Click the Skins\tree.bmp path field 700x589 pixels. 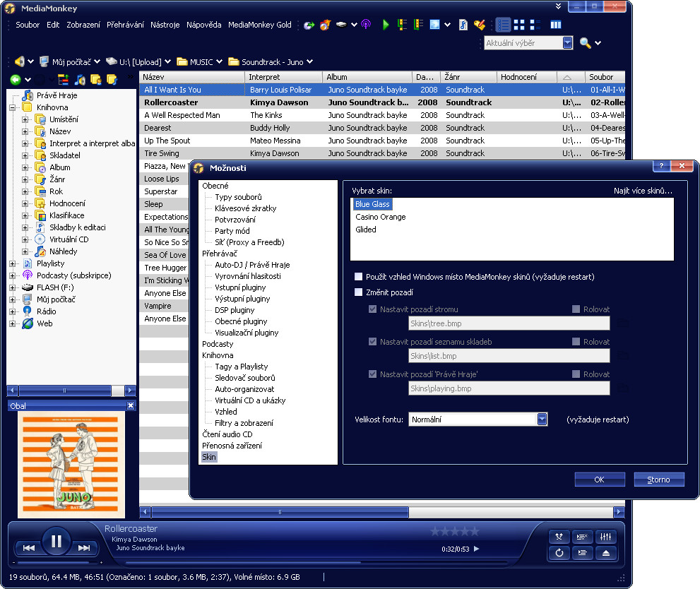coord(509,323)
